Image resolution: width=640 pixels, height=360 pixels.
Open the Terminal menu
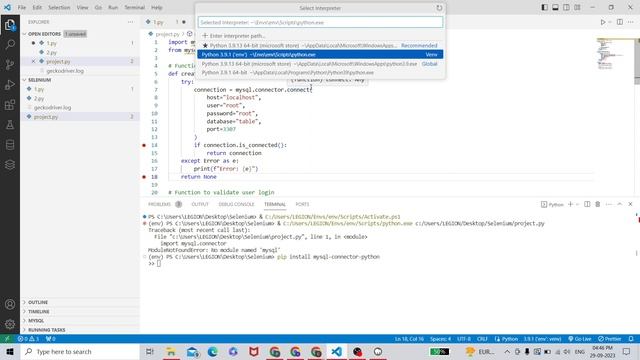(x=135, y=7)
